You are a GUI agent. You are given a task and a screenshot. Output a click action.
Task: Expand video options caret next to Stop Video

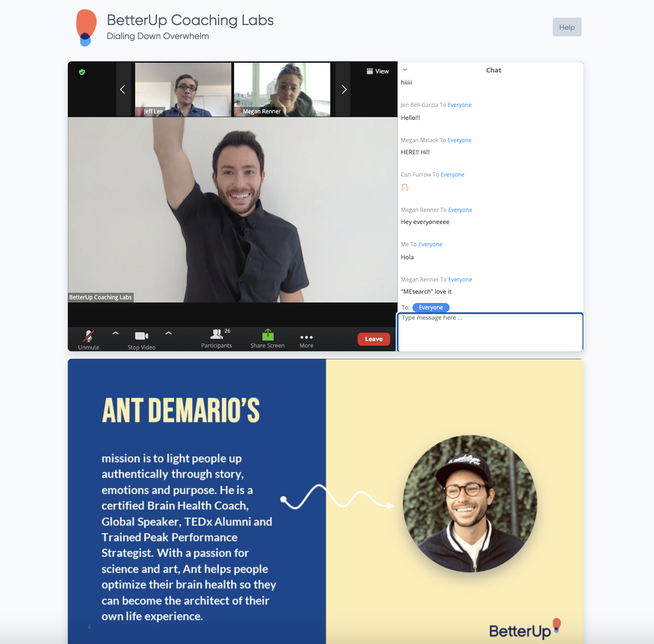(x=169, y=333)
